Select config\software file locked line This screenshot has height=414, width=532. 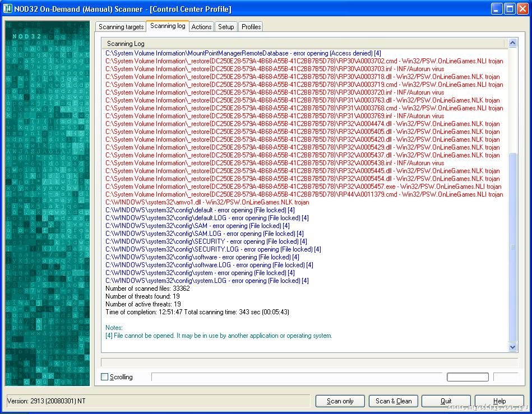click(202, 257)
